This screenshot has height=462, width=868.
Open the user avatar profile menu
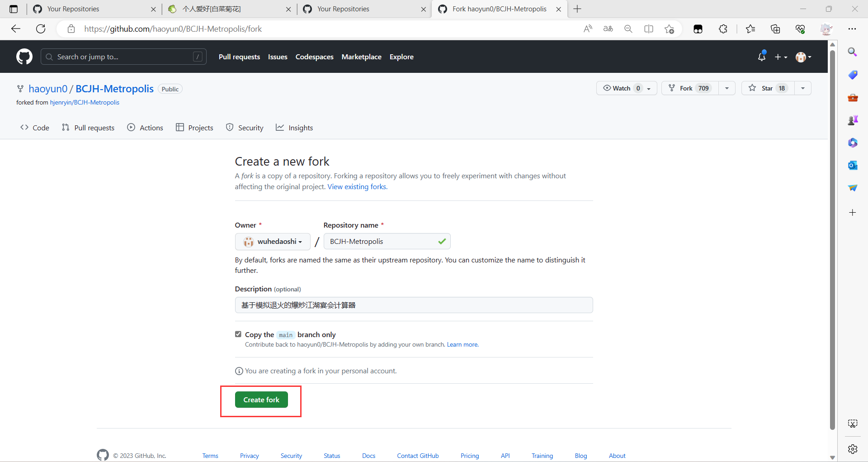pyautogui.click(x=803, y=57)
